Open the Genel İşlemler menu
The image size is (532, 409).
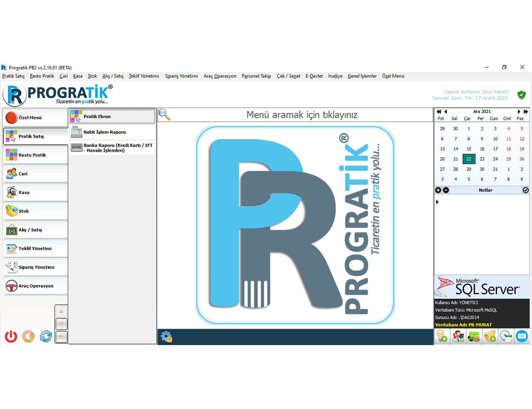point(362,76)
